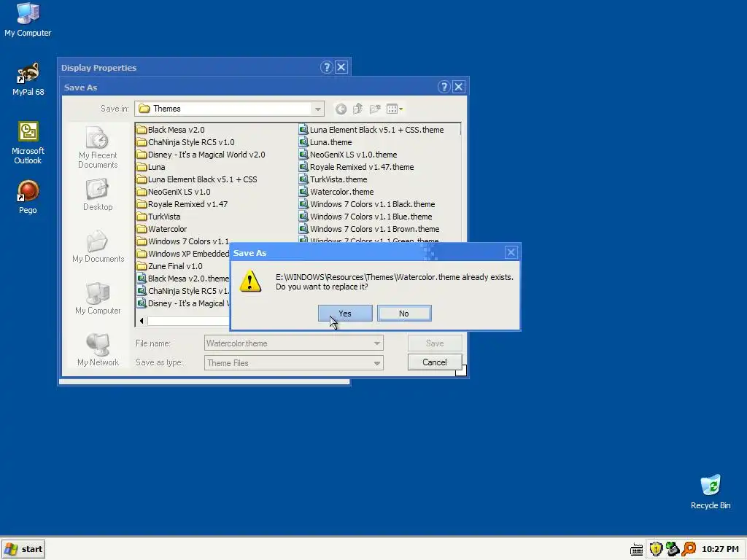The image size is (747, 560).
Task: Open My Computer desktop icon
Action: tap(28, 20)
